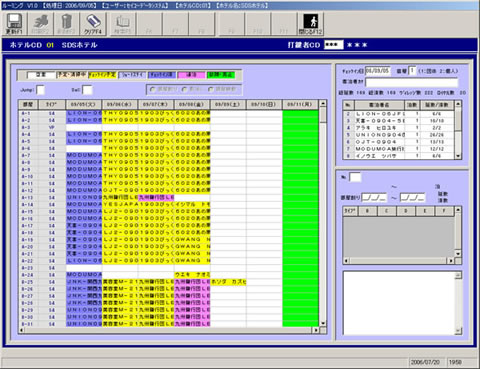The width and height of the screenshot is (480, 369).
Task: Click the walking figure close F12 icon
Action: pyautogui.click(x=310, y=24)
